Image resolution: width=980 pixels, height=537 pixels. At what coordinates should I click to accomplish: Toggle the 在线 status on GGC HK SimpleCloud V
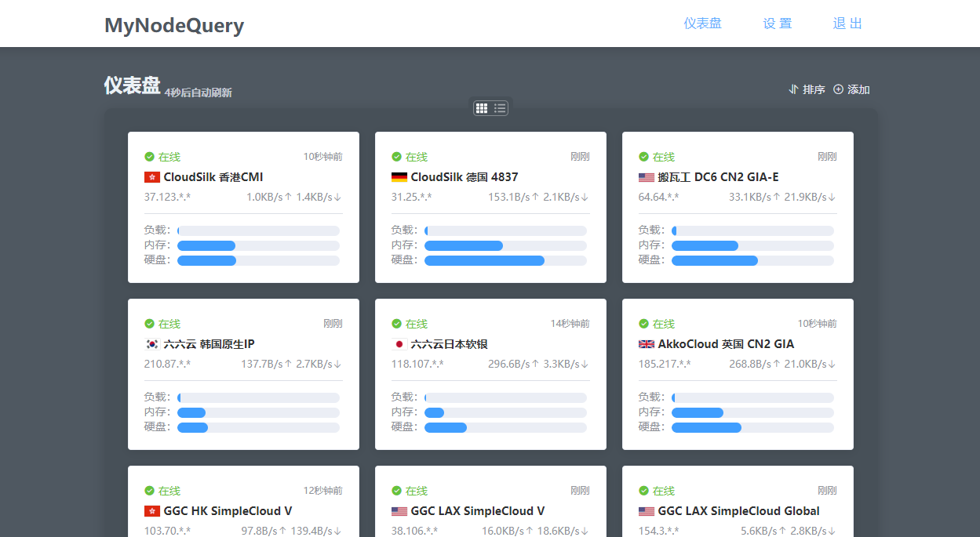tap(150, 491)
